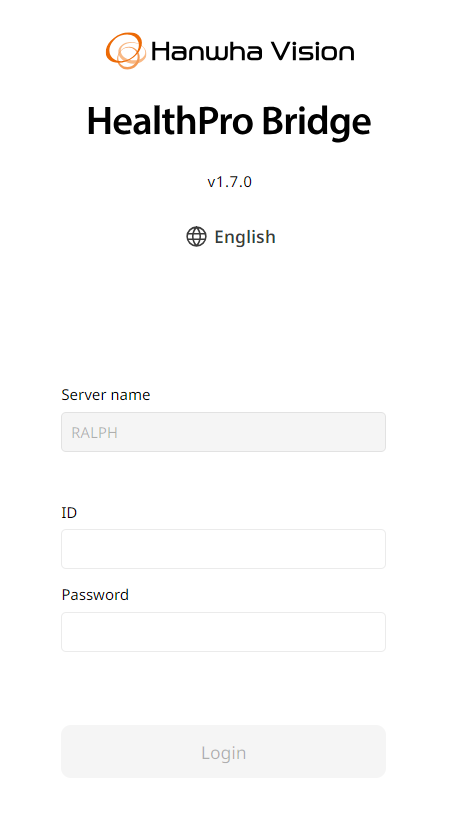
Task: Click inside the ID input field
Action: (223, 549)
